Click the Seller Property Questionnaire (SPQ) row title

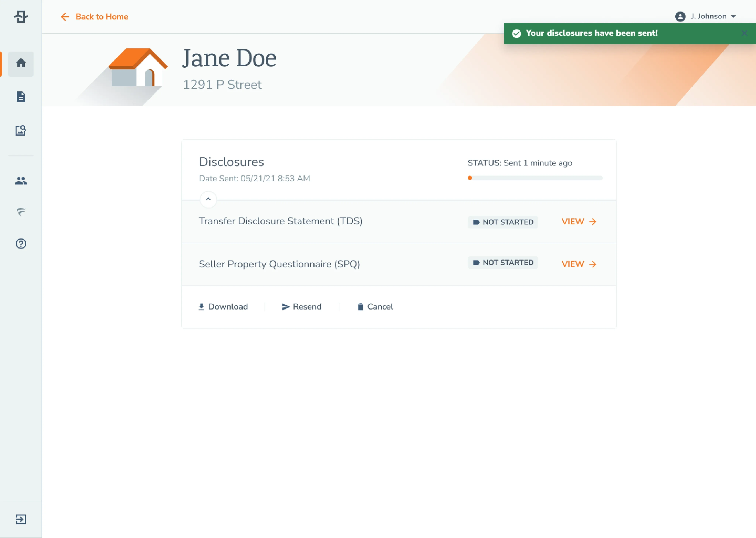pos(279,264)
